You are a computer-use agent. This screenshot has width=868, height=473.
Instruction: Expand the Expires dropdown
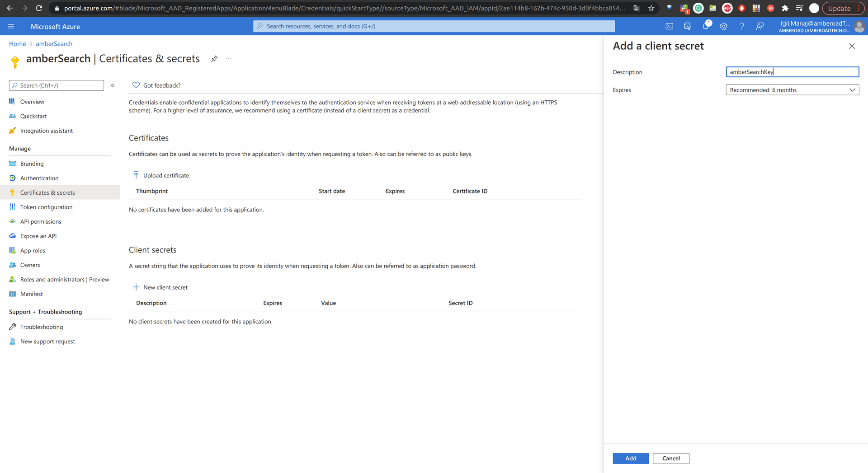(792, 90)
